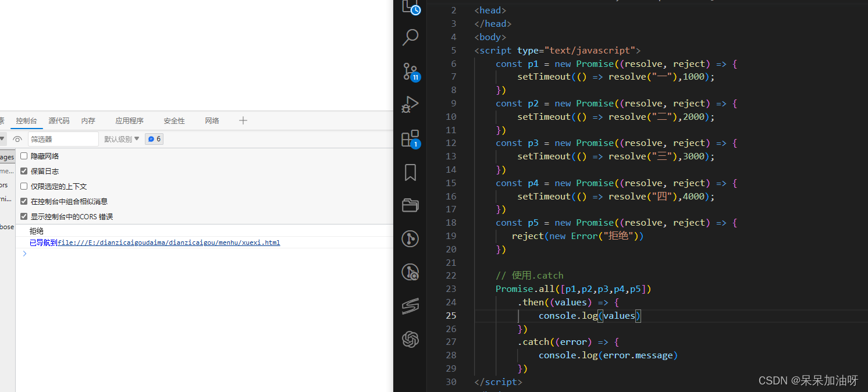Open the Bookmarks icon in activity bar

[x=410, y=172]
